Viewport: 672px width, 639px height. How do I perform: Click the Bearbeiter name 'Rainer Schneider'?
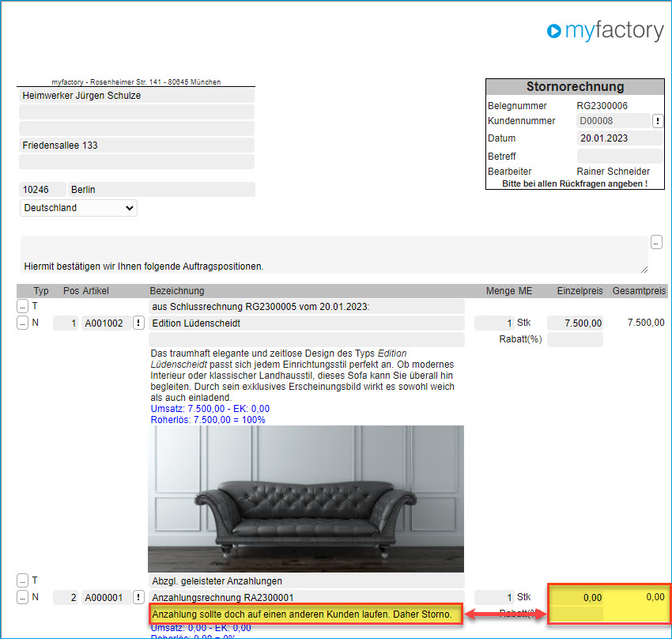(x=613, y=172)
